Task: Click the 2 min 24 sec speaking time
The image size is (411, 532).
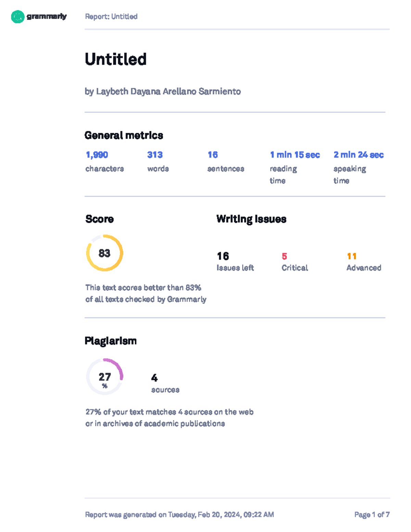Action: pos(359,155)
